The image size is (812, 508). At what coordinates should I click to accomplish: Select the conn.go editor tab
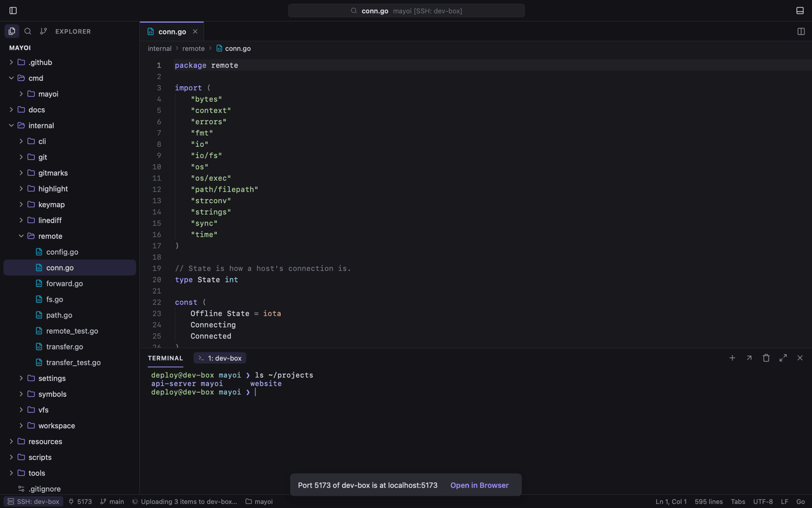(x=172, y=31)
